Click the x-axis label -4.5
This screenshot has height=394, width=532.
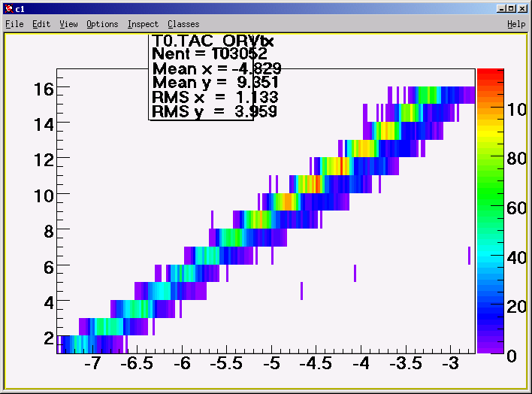tap(316, 363)
